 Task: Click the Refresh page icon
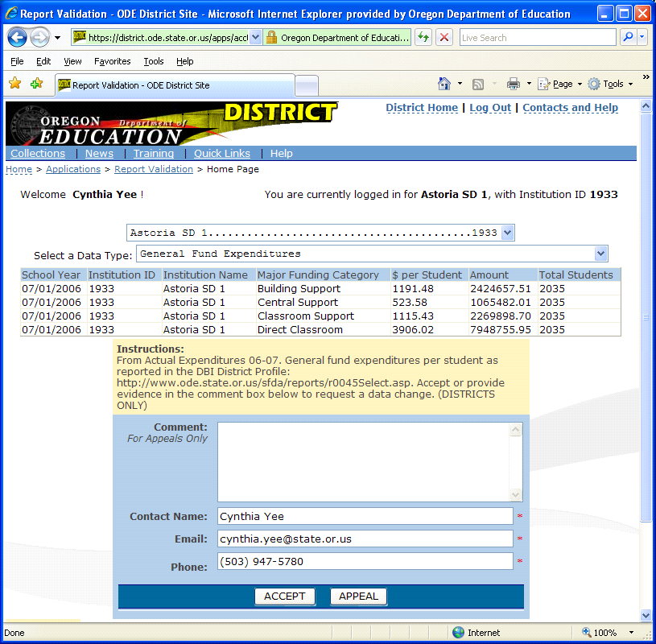click(x=423, y=38)
